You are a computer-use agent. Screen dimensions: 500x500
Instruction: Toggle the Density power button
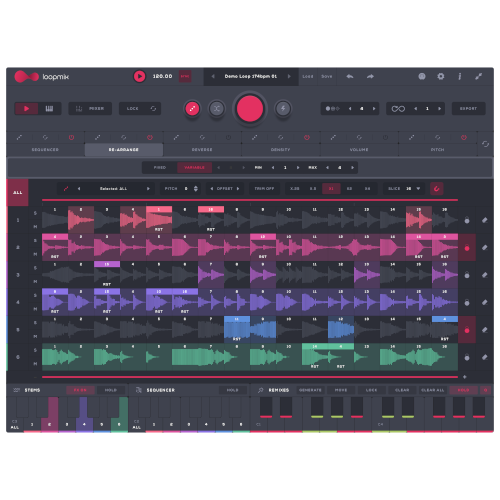coord(307,137)
